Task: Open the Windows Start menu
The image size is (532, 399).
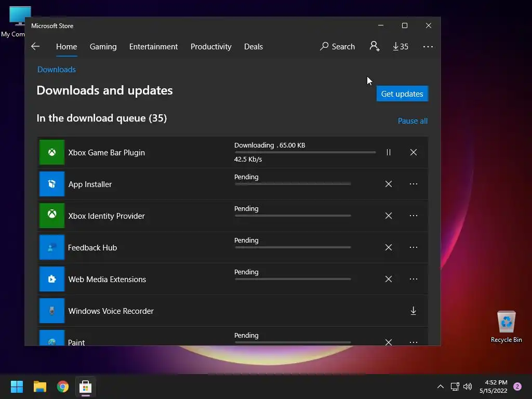Action: pos(17,387)
